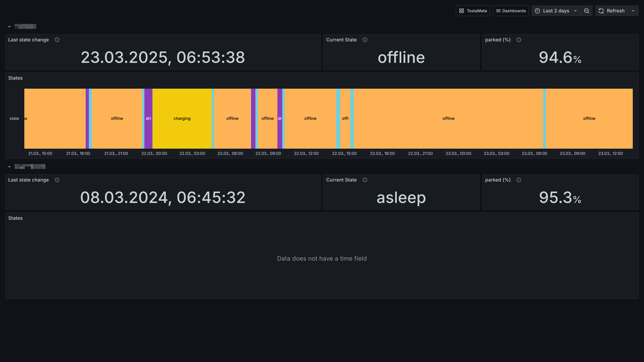The image size is (644, 362).
Task: Click the first States panel title
Action: (15, 78)
